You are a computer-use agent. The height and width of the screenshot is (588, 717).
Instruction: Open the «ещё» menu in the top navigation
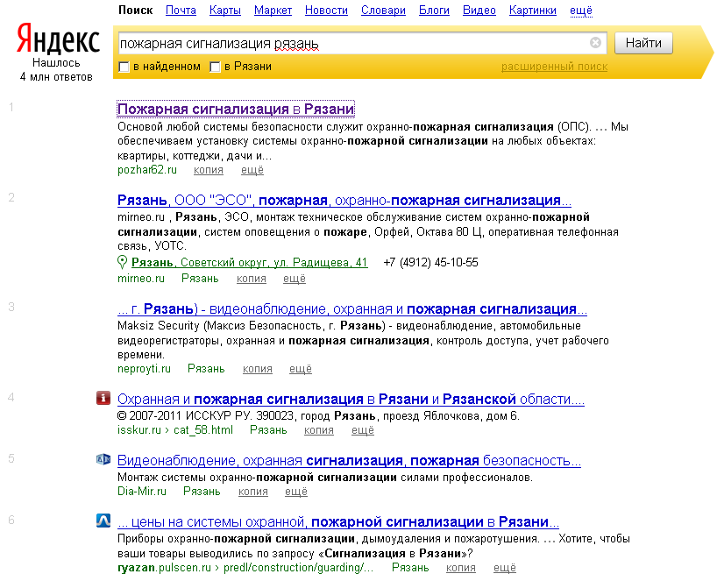(x=579, y=10)
